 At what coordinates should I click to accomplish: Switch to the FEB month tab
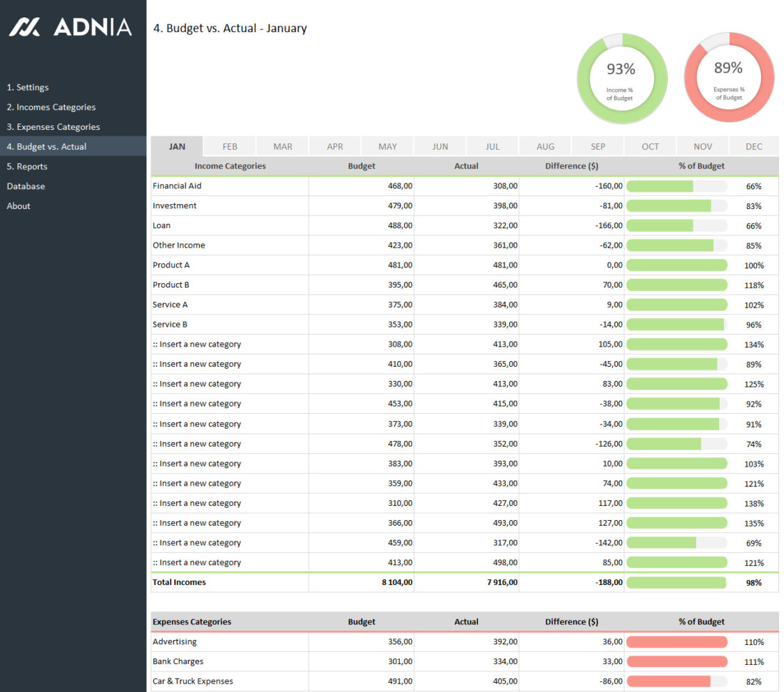pos(229,146)
